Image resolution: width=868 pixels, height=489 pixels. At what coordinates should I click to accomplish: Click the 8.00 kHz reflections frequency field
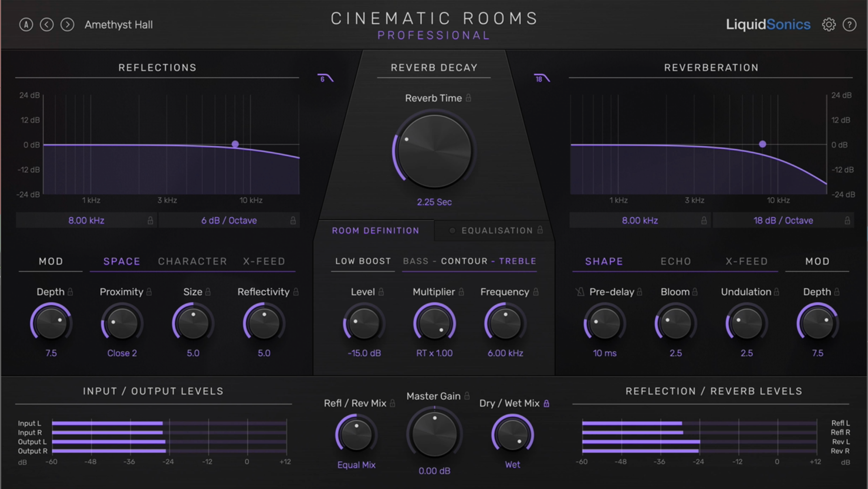[86, 220]
